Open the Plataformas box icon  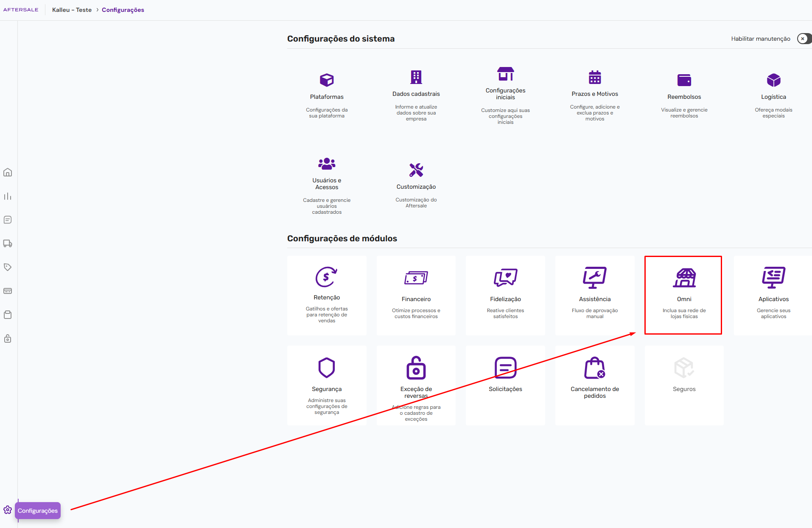point(327,80)
